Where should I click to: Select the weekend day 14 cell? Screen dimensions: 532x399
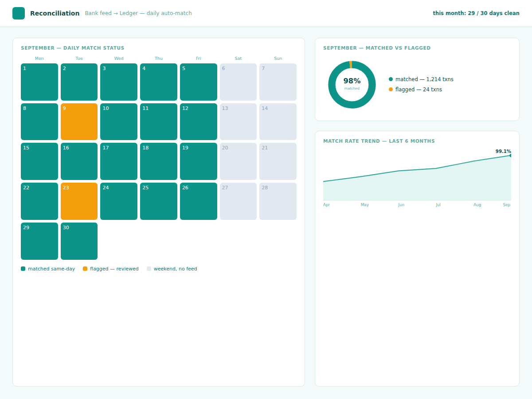tap(278, 122)
